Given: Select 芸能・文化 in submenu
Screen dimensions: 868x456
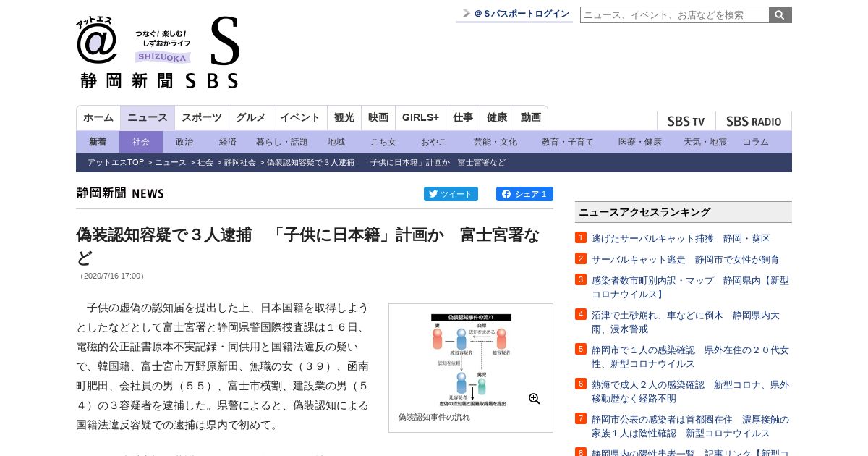Looking at the screenshot, I should point(495,142).
